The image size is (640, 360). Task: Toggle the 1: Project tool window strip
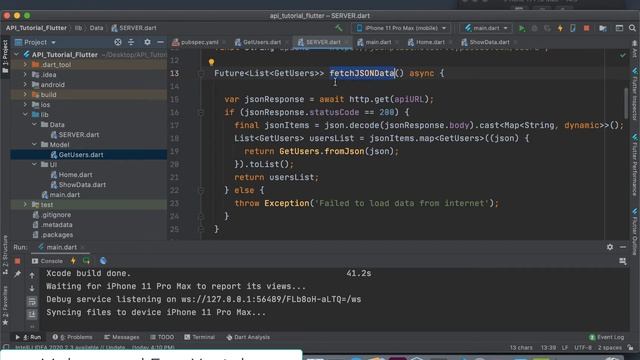[x=5, y=56]
